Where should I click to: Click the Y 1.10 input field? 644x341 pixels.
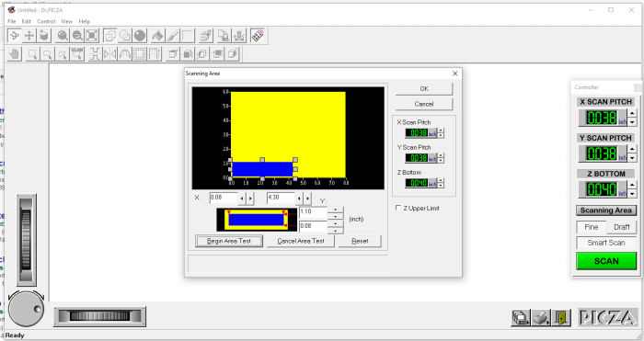coord(313,212)
